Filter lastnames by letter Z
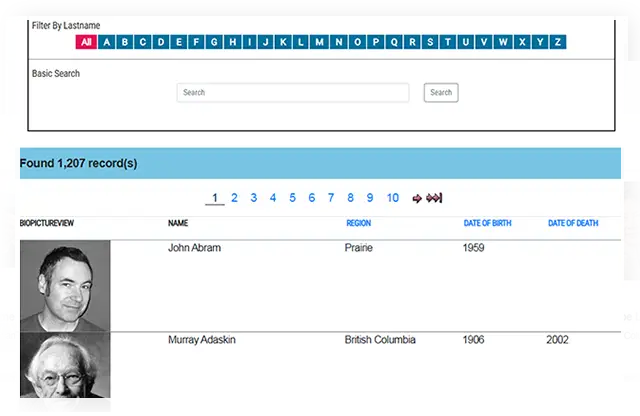640x416 pixels. click(x=558, y=42)
